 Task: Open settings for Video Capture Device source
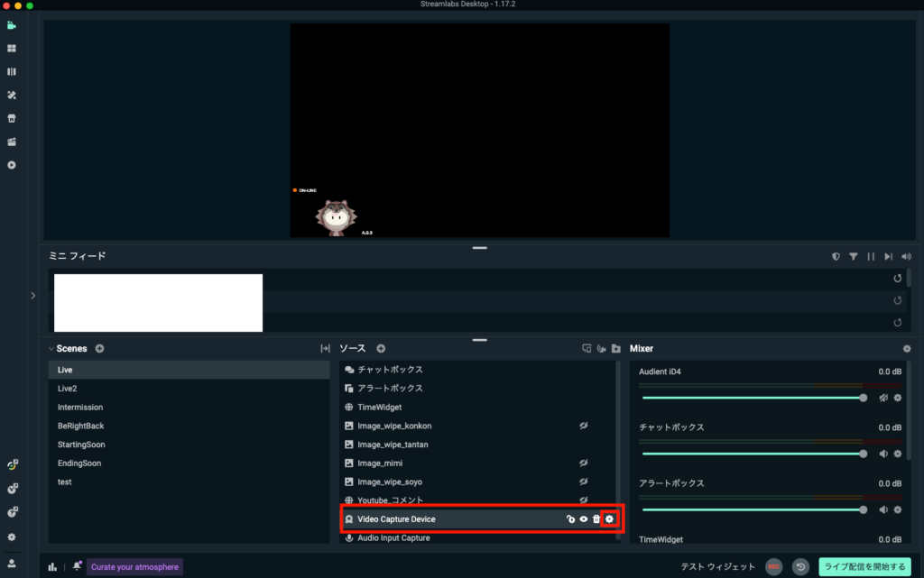pyautogui.click(x=609, y=519)
